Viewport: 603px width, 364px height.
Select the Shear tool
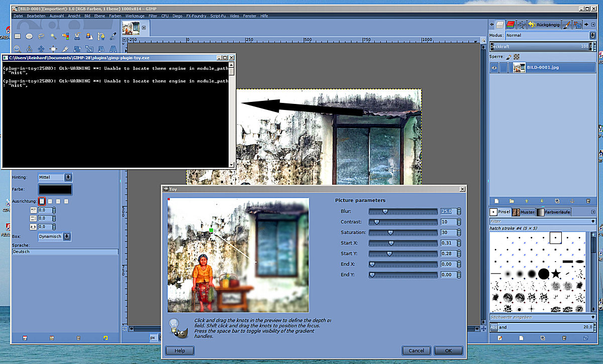[102, 49]
